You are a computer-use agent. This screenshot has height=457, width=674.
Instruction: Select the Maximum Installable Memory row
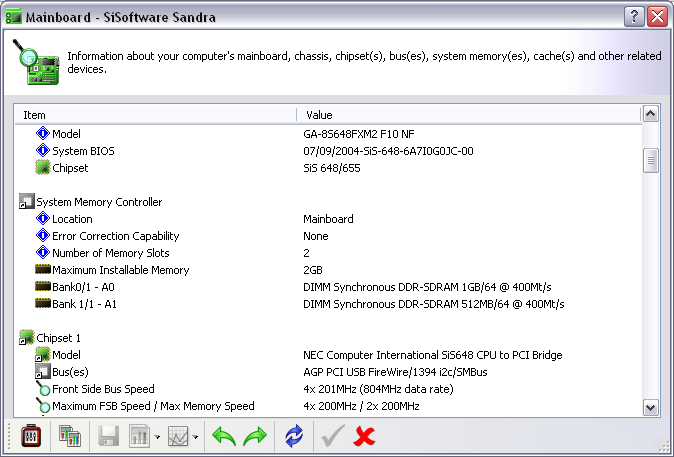[x=120, y=270]
